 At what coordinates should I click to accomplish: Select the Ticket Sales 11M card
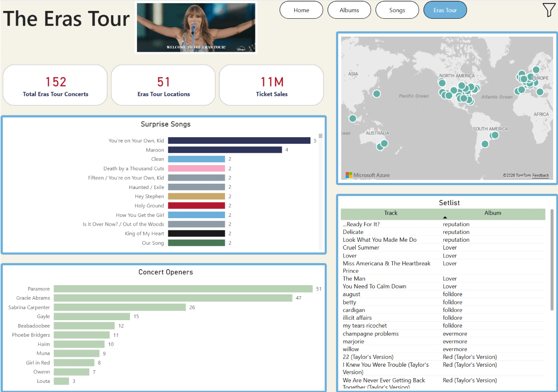pyautogui.click(x=272, y=85)
